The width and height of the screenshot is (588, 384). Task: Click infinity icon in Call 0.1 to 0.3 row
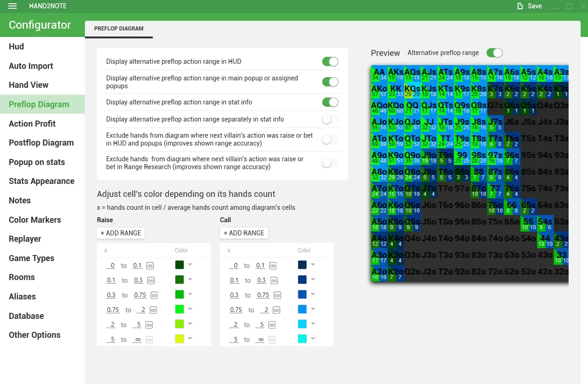(274, 280)
